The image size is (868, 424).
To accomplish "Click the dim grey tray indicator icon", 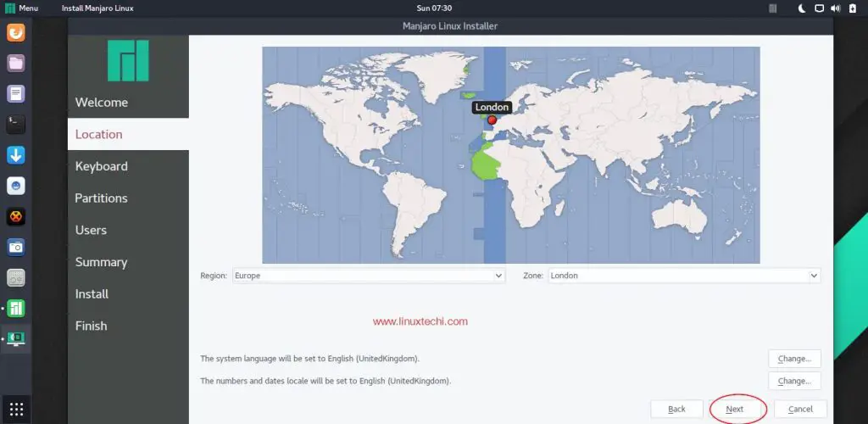I will 773,8.
